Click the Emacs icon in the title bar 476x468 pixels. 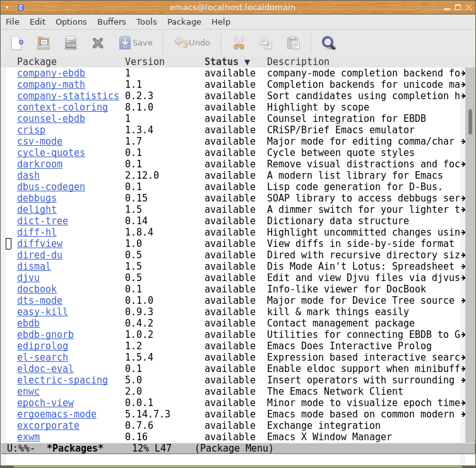point(21,8)
